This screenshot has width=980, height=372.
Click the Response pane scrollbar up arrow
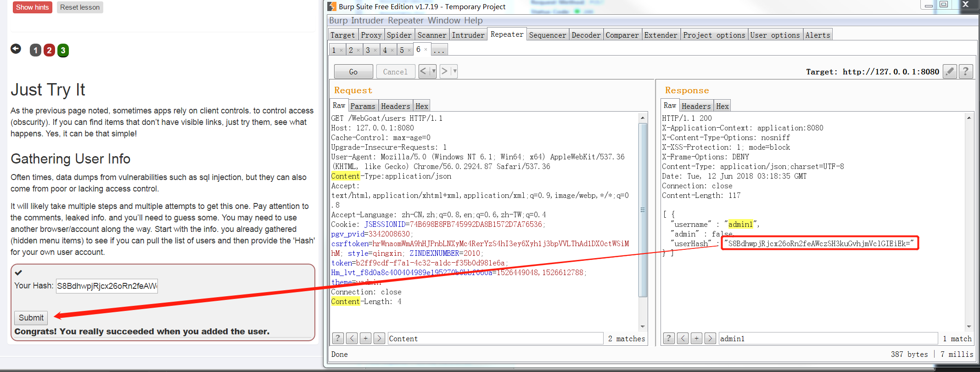pyautogui.click(x=969, y=118)
